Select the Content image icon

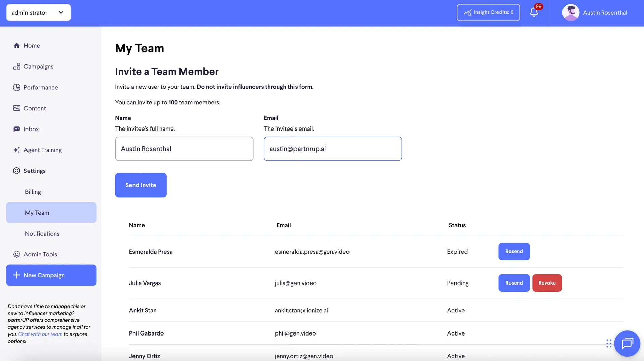click(17, 108)
